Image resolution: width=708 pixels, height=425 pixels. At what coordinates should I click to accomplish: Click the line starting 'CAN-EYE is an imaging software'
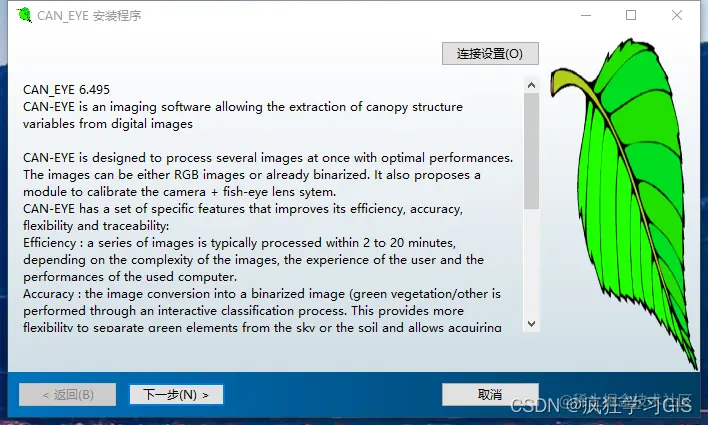[243, 107]
